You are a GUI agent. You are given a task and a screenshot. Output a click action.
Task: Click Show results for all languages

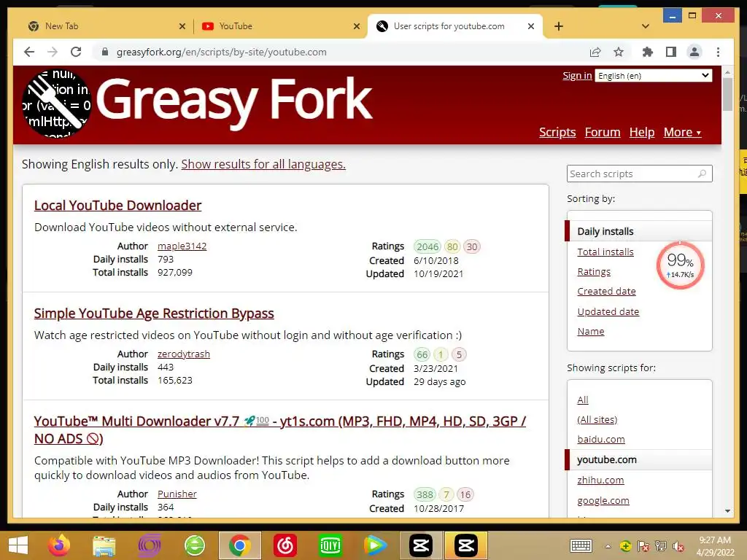coord(263,164)
